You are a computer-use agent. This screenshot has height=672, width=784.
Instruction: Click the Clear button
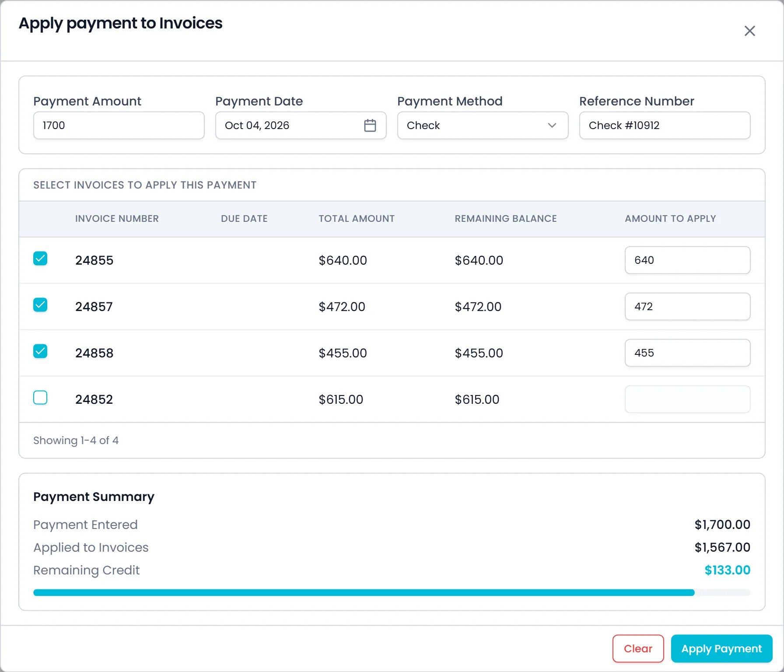(638, 648)
